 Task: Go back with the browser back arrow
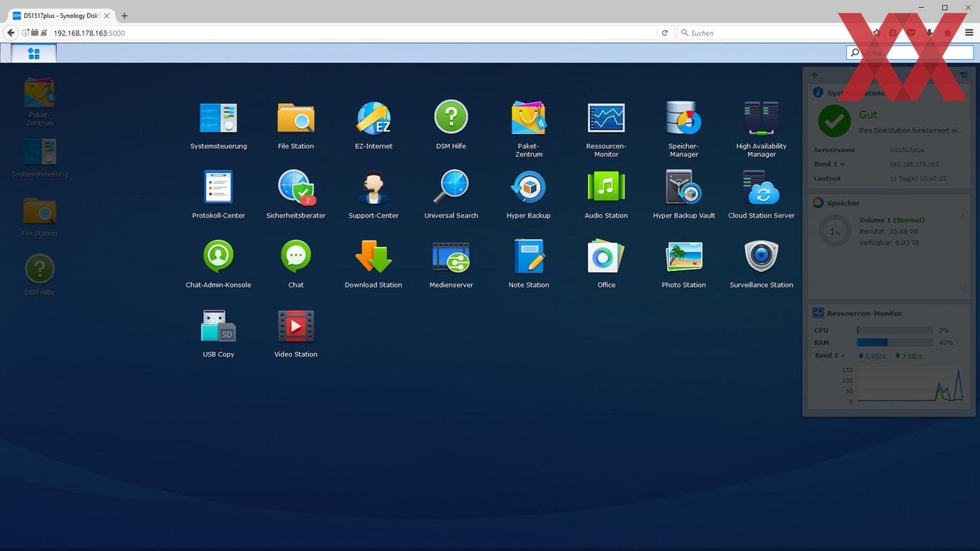(11, 33)
